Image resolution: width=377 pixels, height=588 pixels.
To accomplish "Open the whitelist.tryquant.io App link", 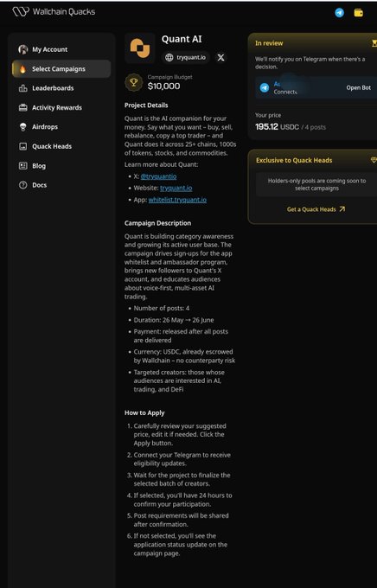I will [x=177, y=200].
